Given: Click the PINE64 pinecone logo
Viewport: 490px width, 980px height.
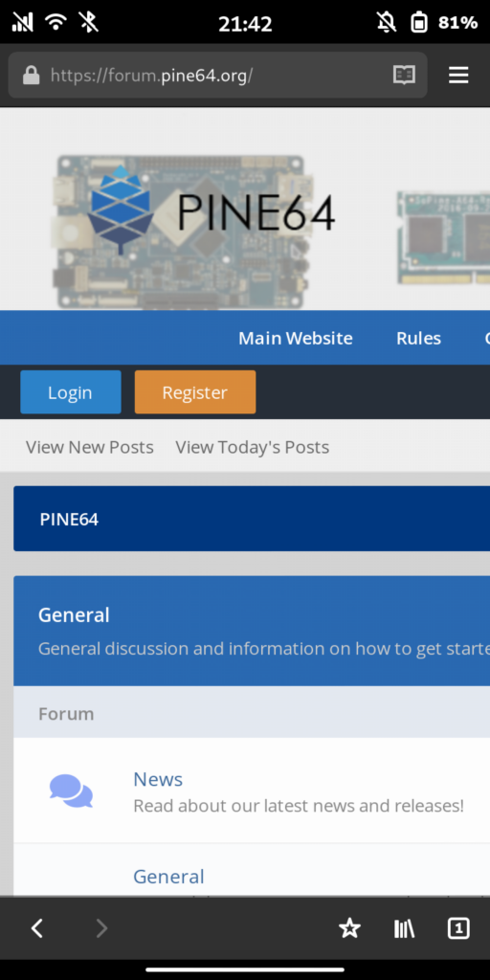Looking at the screenshot, I should [x=121, y=210].
